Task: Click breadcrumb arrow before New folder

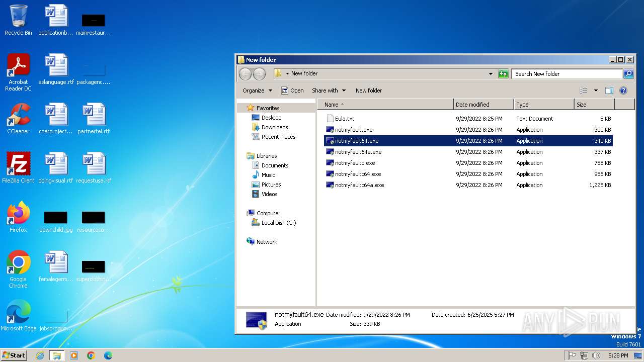Action: point(287,74)
